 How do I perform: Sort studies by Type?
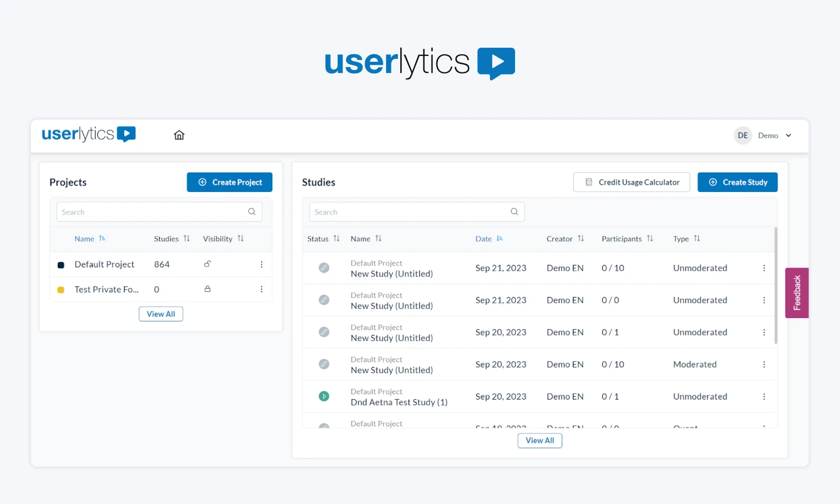coord(687,239)
